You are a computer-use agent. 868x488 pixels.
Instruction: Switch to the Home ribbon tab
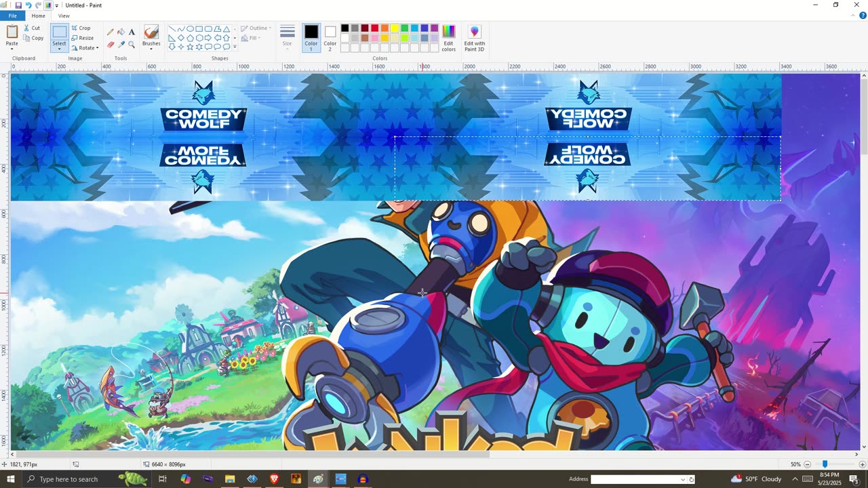click(39, 16)
